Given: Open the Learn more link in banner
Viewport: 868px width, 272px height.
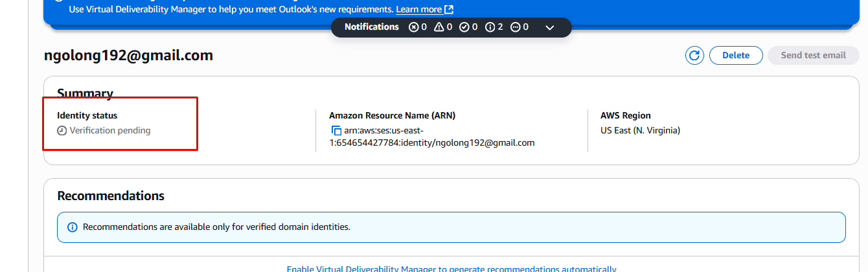Looking at the screenshot, I should pyautogui.click(x=419, y=10).
